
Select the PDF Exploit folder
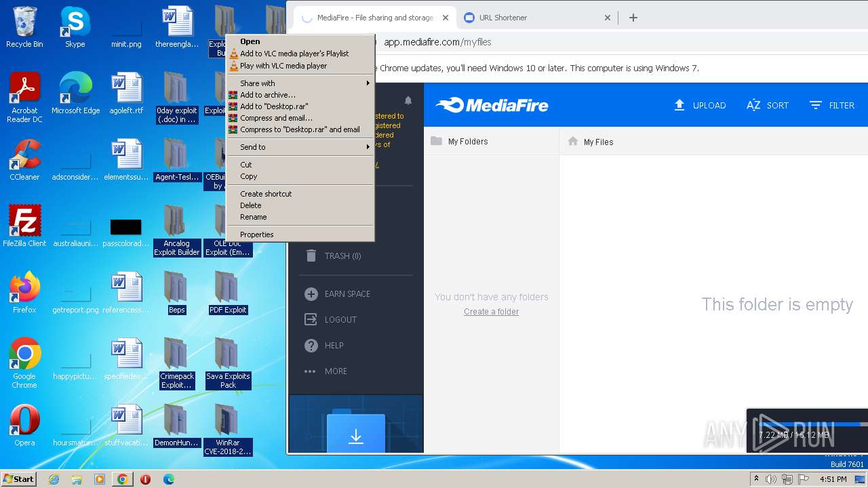point(228,293)
